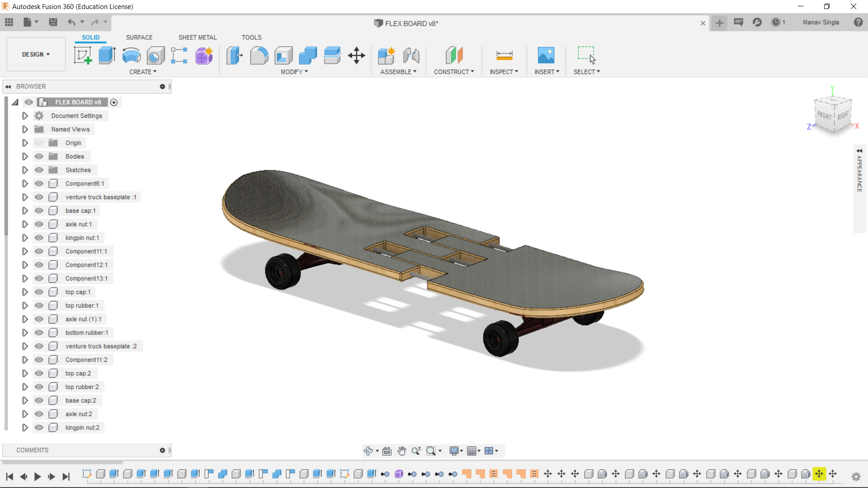
Task: Expand the Component6:1 tree item
Action: click(24, 183)
